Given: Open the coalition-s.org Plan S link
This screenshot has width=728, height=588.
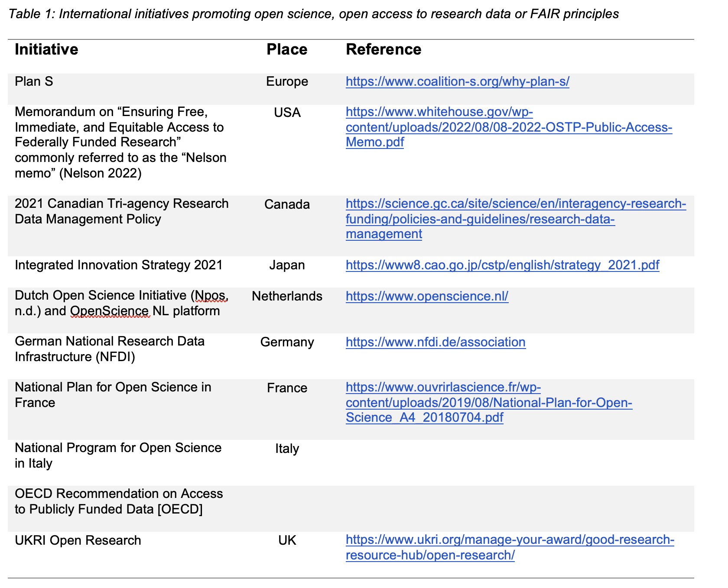Looking at the screenshot, I should [x=457, y=81].
